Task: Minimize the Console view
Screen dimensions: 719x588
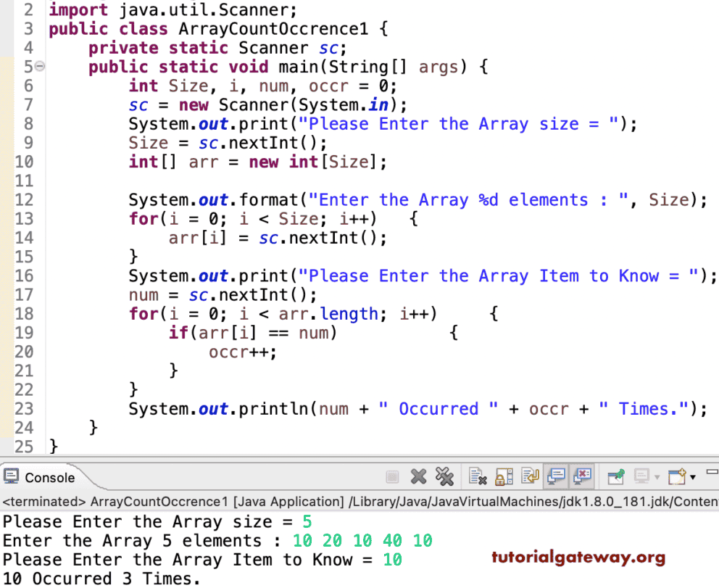Action: tap(713, 473)
